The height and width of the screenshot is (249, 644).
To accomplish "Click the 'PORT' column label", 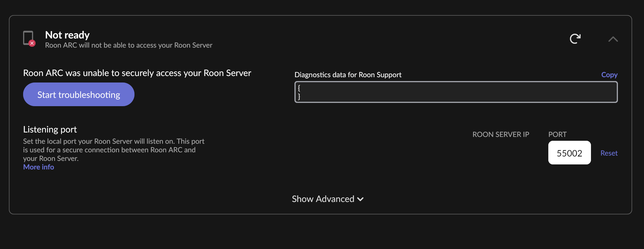I will pos(557,135).
